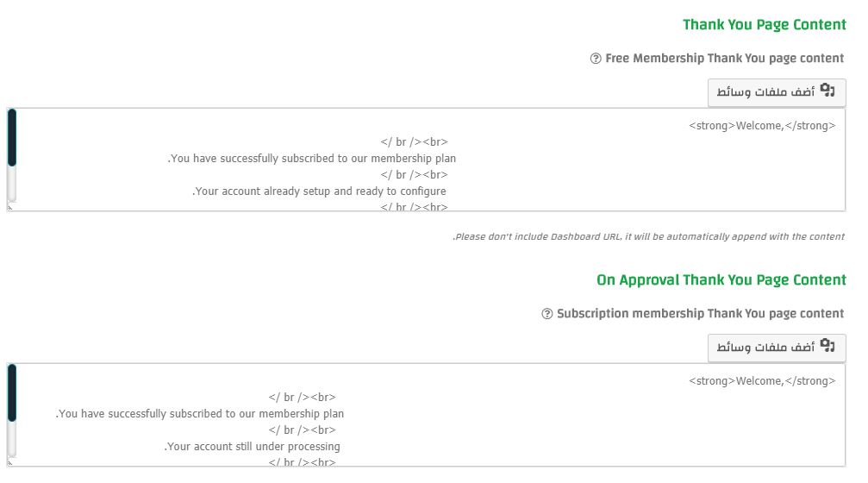This screenshot has width=868, height=483.
Task: Click resize handle of On Approval textarea
Action: pyautogui.click(x=10, y=462)
